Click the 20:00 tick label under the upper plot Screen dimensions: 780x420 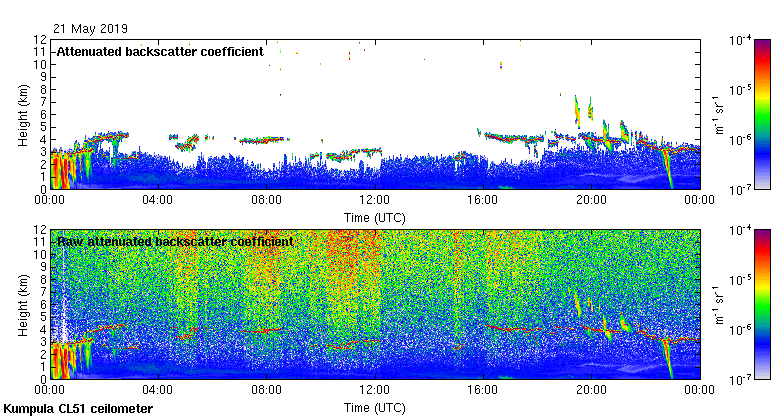click(591, 200)
